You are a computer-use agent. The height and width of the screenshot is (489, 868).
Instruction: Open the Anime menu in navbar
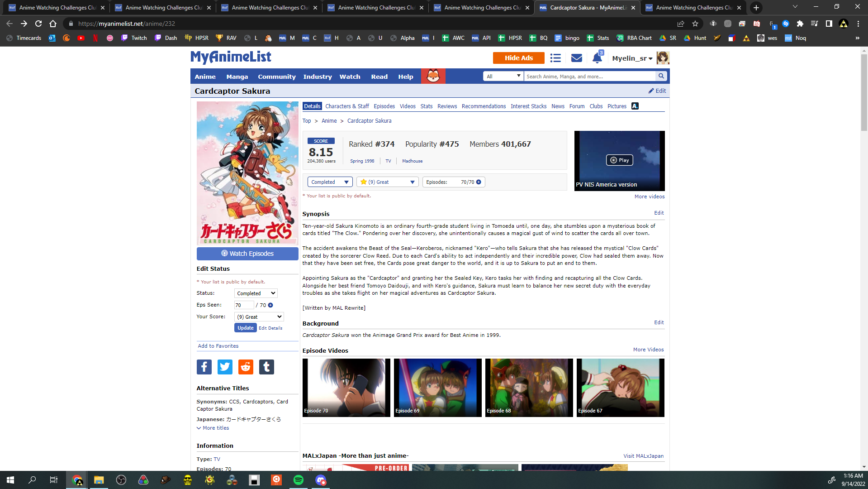point(205,77)
